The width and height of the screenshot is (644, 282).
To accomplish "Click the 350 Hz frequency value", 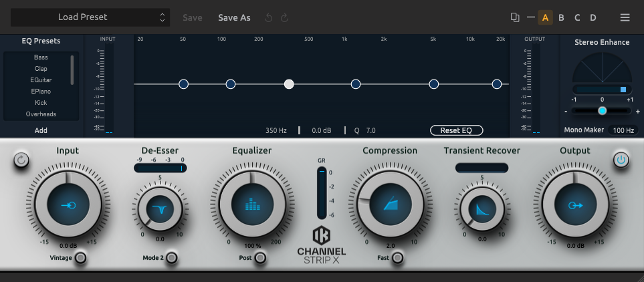I will pyautogui.click(x=276, y=130).
